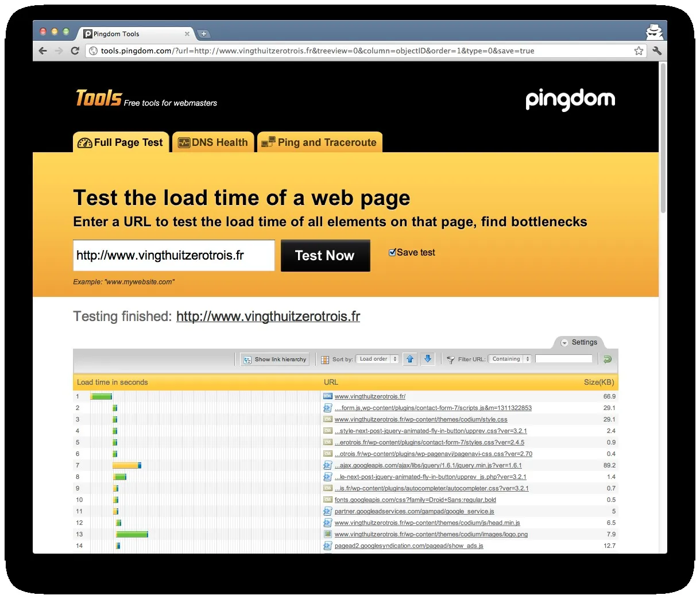
Task: Click the browser address bar
Action: point(365,51)
